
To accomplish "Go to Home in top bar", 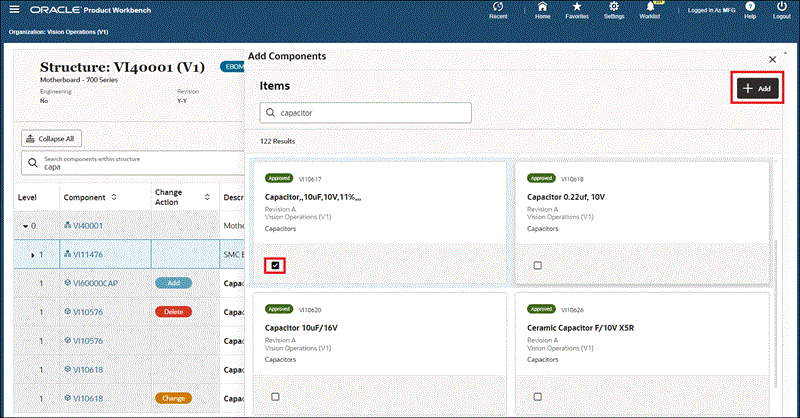I will click(x=542, y=10).
